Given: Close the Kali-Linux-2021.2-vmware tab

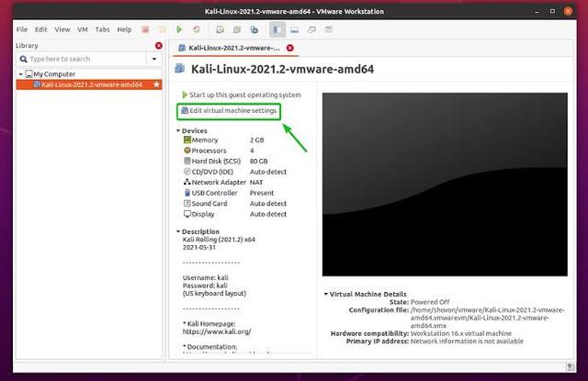Looking at the screenshot, I should [290, 48].
